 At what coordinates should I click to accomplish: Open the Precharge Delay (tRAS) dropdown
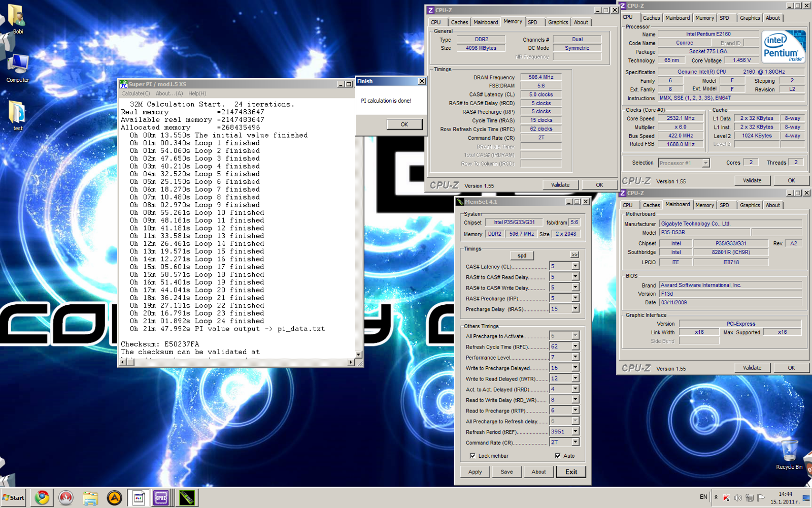click(x=576, y=309)
